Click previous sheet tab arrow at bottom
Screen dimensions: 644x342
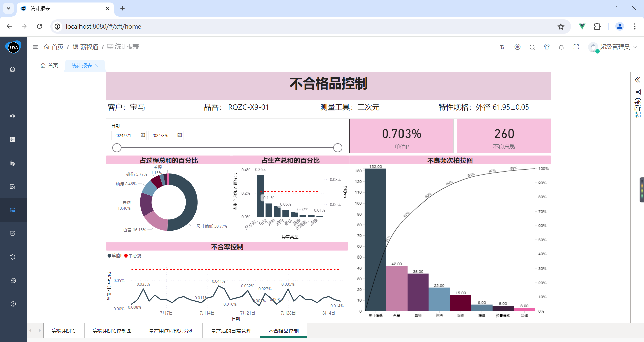30,331
